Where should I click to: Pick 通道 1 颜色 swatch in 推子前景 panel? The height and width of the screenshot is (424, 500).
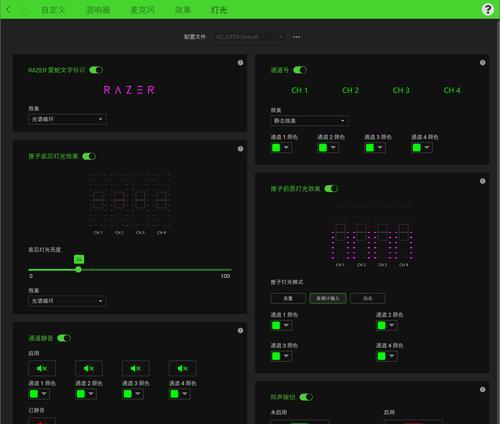coord(276,325)
